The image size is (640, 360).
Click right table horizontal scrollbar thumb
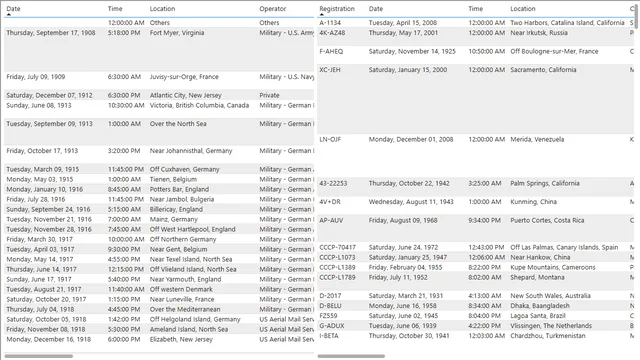351,356
